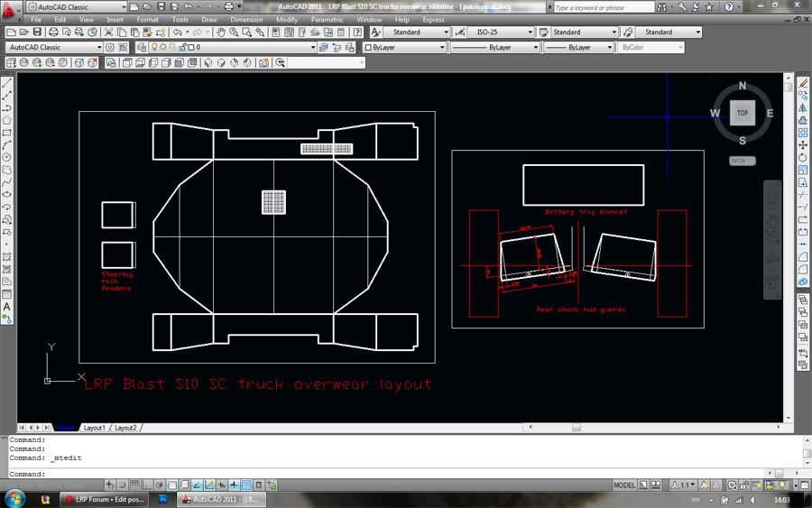The width and height of the screenshot is (812, 508).
Task: Open Layer Properties Manager icon
Action: click(142, 47)
